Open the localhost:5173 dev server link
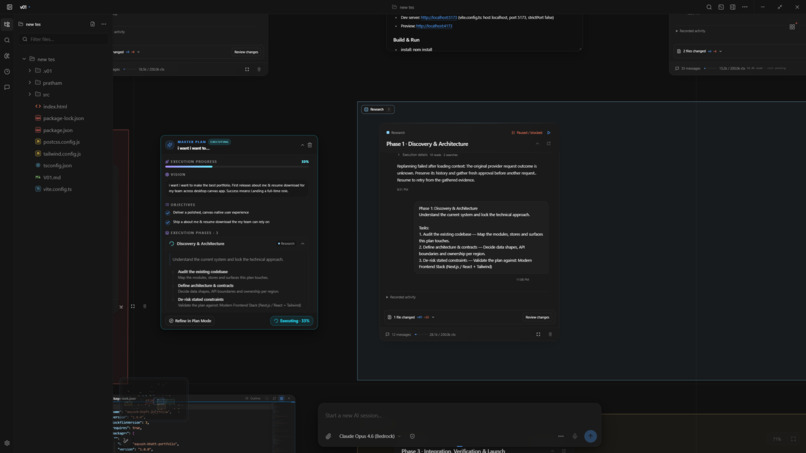 438,17
